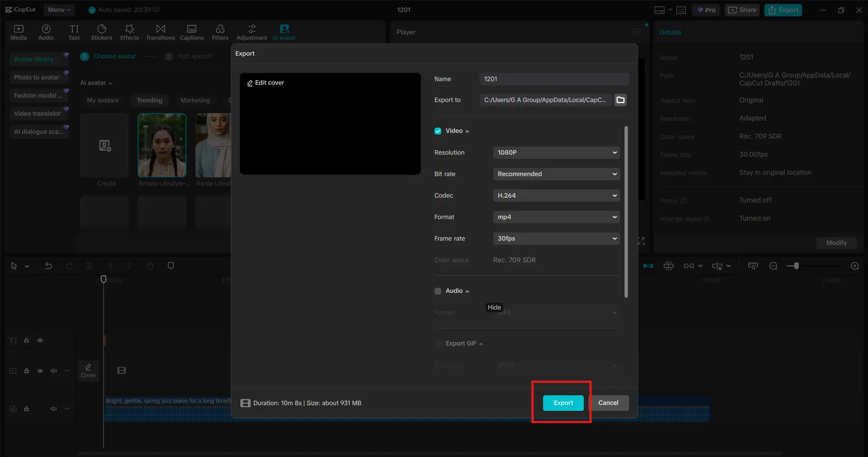868x457 pixels.
Task: Click the Name input field containing 1201
Action: click(x=553, y=79)
